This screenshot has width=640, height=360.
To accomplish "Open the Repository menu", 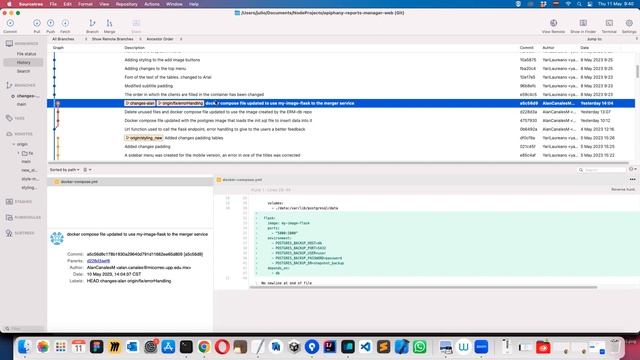I will pyautogui.click(x=127, y=4).
